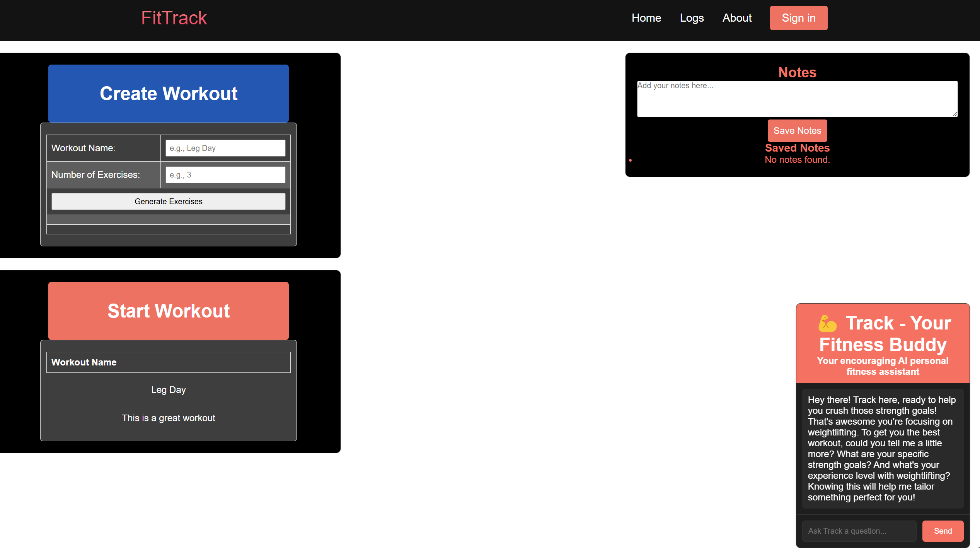Focus the Ask Track a question field

pos(859,531)
